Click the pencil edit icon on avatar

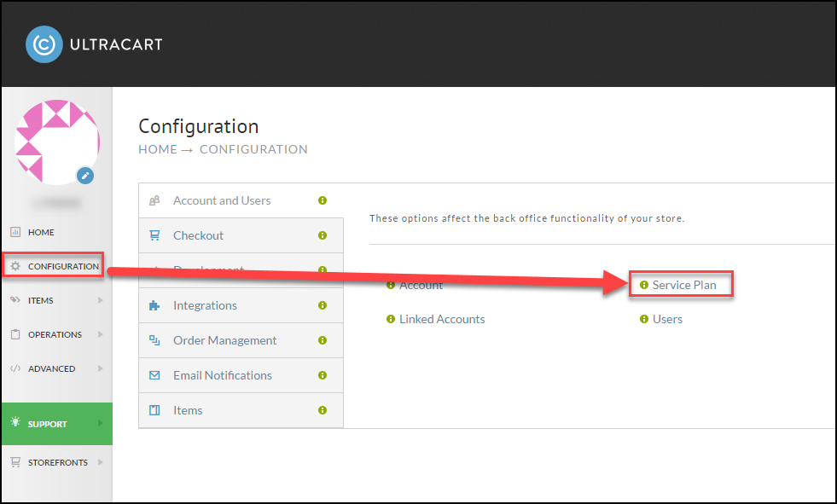click(85, 176)
